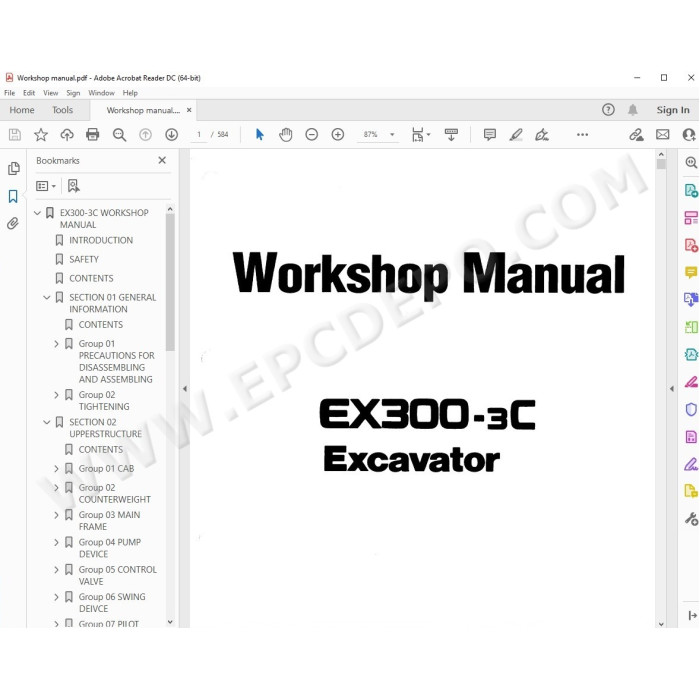The image size is (700, 700).
Task: Open the fit page options icon
Action: point(421,134)
